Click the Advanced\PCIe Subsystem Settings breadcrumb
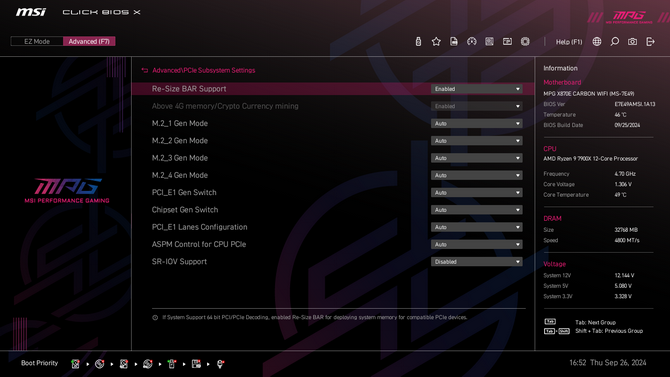 click(x=203, y=71)
